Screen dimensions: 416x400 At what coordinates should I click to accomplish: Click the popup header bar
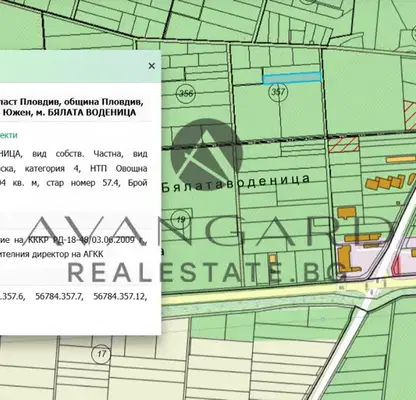[80, 66]
